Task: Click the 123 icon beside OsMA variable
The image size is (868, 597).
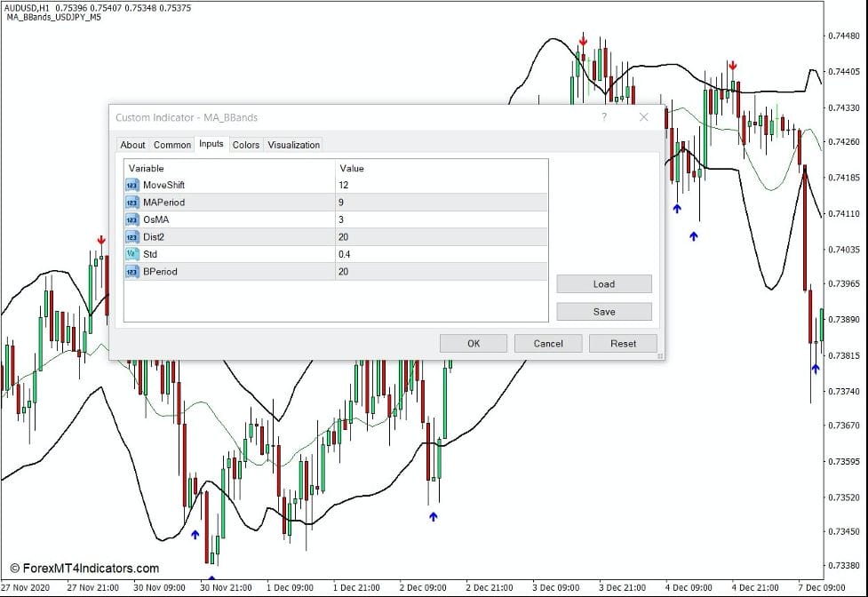Action: click(131, 219)
